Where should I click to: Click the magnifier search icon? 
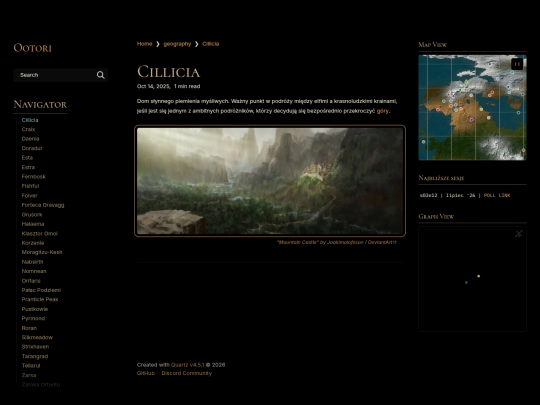tap(101, 75)
